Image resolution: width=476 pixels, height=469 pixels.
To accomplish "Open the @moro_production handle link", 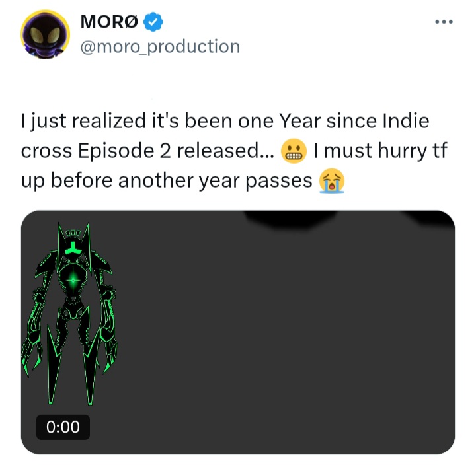I will click(x=160, y=46).
